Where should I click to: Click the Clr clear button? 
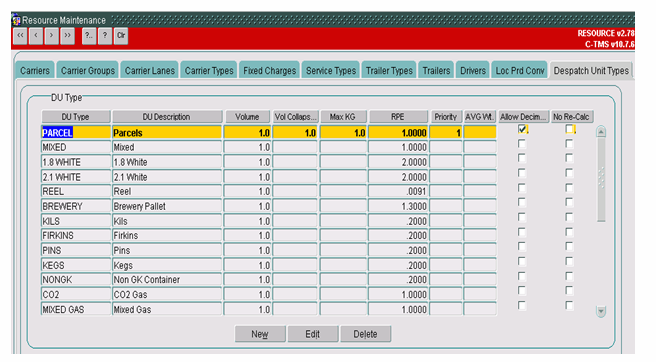tap(121, 36)
